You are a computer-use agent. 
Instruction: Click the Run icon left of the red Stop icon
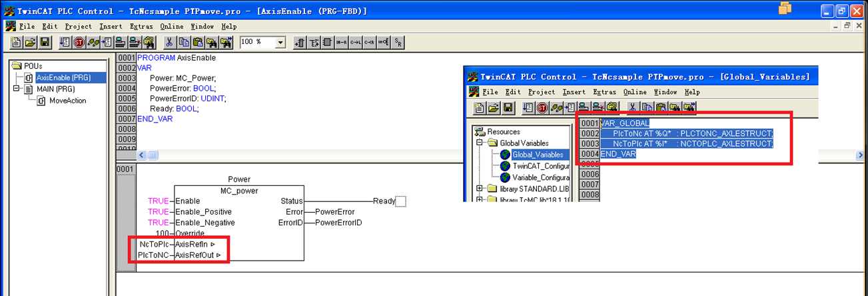tap(65, 42)
